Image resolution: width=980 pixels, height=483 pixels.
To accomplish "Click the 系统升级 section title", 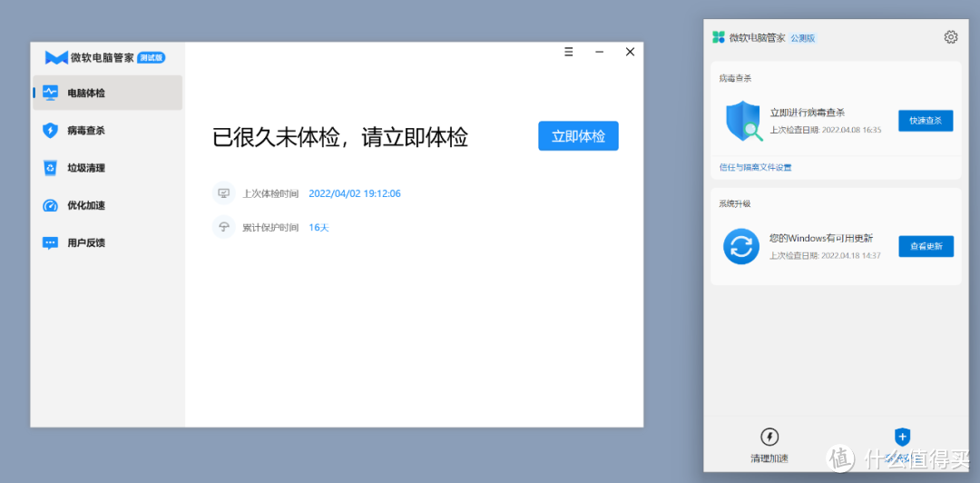I will coord(735,204).
